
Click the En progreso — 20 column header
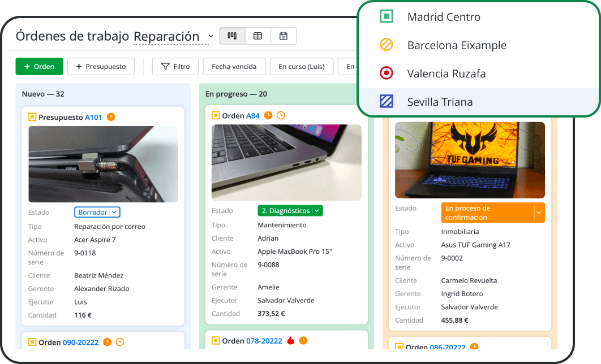coord(236,94)
